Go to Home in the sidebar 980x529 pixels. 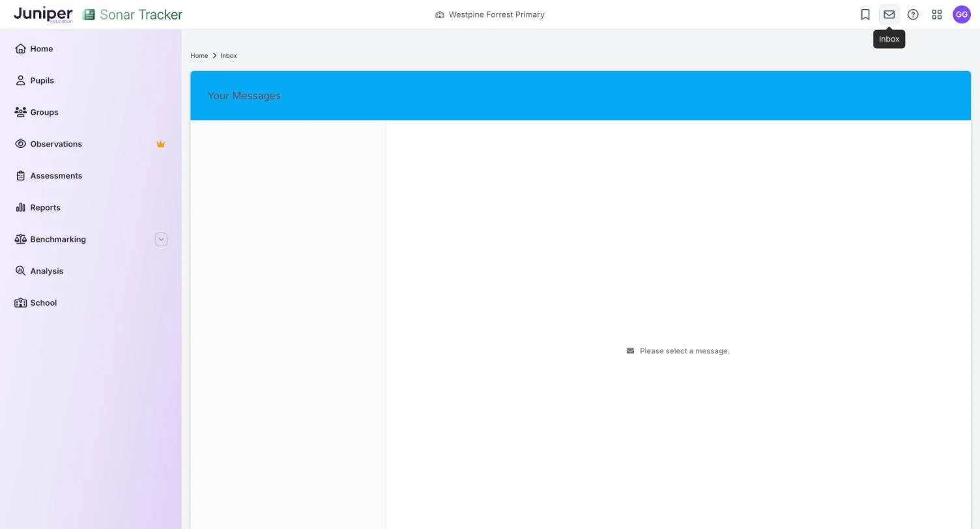point(42,49)
